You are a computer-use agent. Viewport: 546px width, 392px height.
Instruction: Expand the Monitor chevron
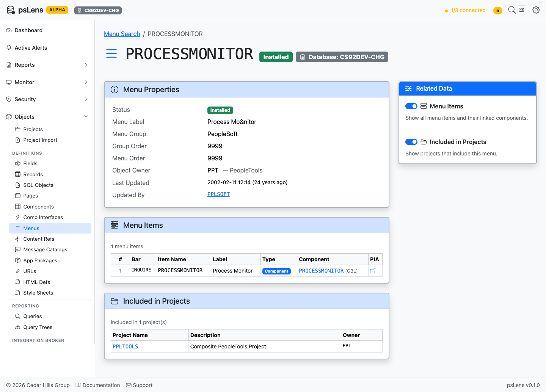(86, 82)
